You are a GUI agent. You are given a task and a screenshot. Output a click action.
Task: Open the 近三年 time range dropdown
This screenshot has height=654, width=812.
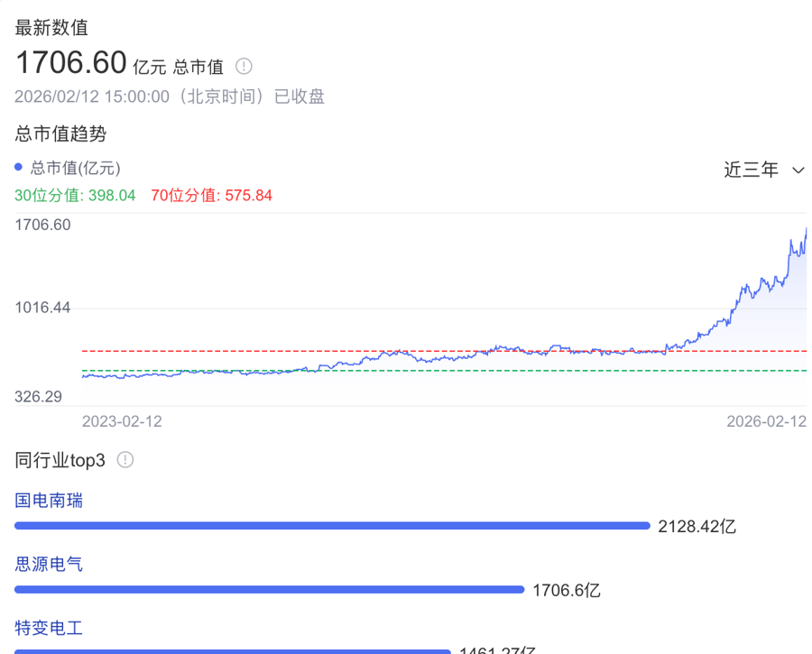[751, 170]
